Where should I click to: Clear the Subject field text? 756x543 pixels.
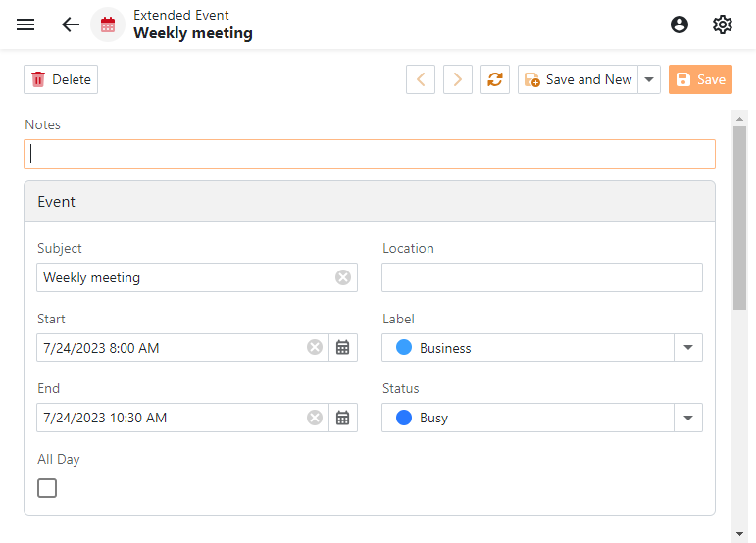[x=343, y=277]
